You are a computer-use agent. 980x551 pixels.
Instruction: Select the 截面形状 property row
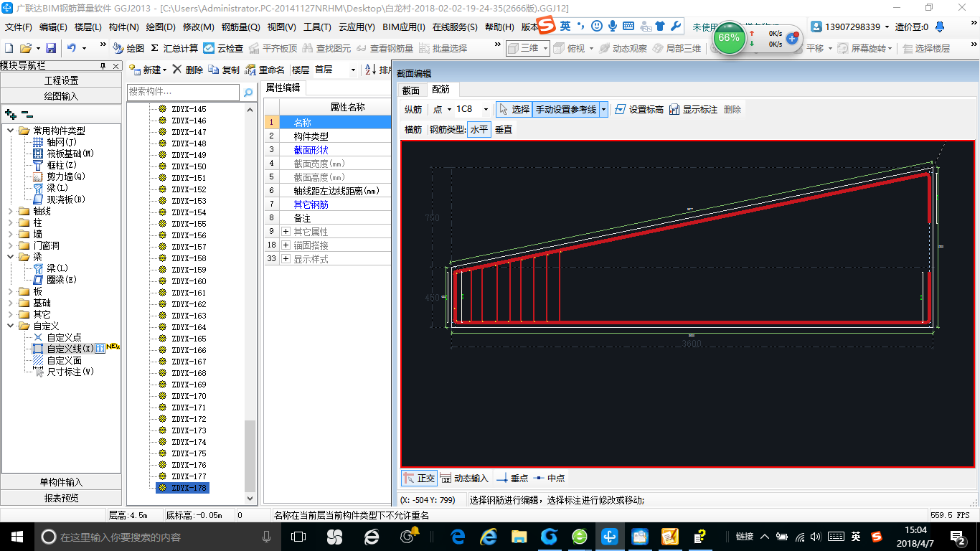(x=328, y=150)
